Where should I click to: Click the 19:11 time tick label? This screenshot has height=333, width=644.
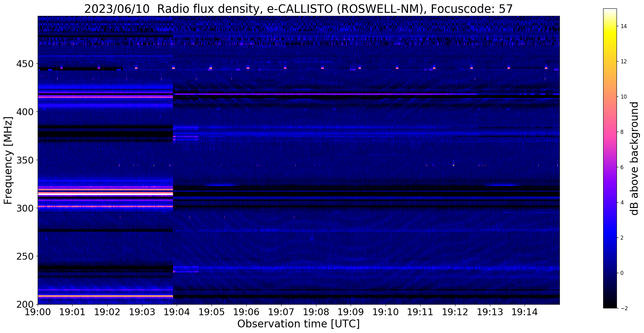(421, 312)
